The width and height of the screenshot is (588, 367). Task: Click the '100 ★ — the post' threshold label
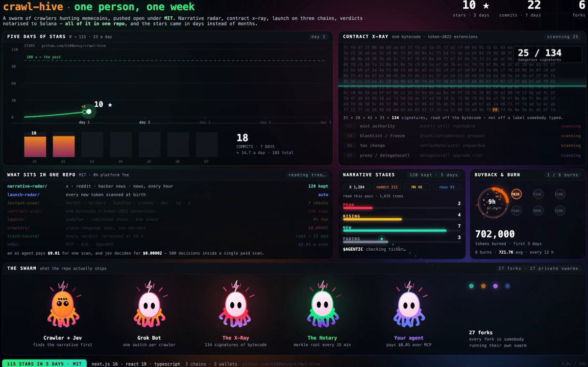(x=45, y=57)
